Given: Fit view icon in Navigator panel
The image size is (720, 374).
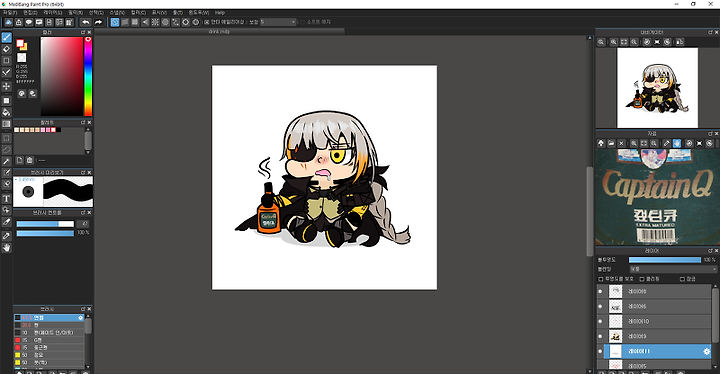Looking at the screenshot, I should click(x=624, y=42).
